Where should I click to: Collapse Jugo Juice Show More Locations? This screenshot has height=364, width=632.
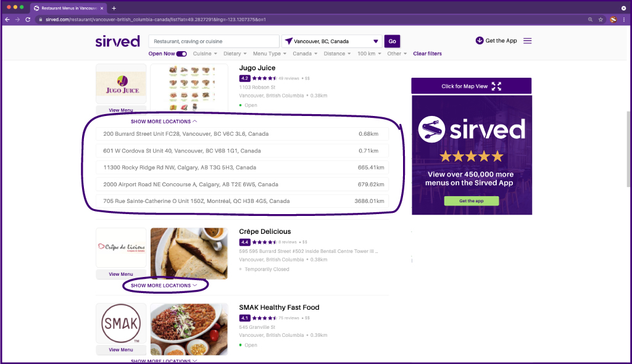pos(164,122)
